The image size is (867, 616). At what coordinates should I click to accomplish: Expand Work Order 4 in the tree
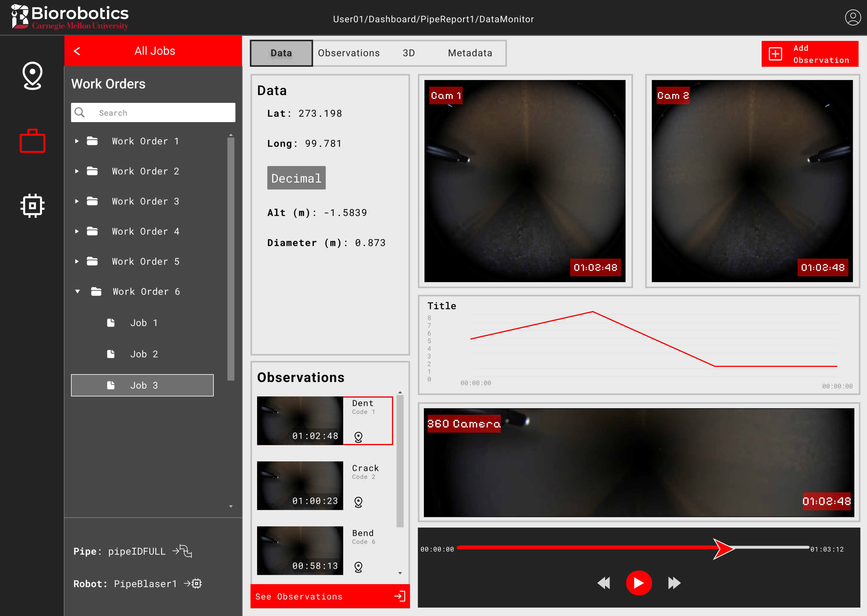(77, 231)
